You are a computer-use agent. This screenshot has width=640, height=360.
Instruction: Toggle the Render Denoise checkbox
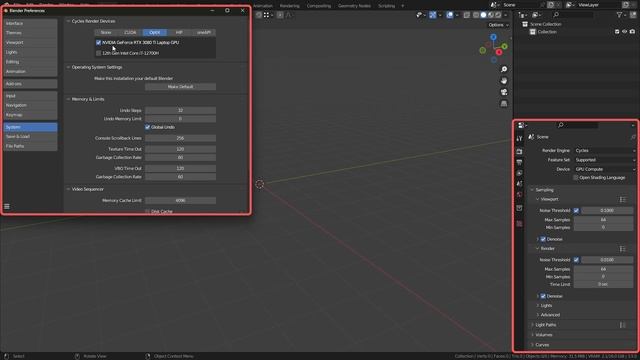click(543, 296)
